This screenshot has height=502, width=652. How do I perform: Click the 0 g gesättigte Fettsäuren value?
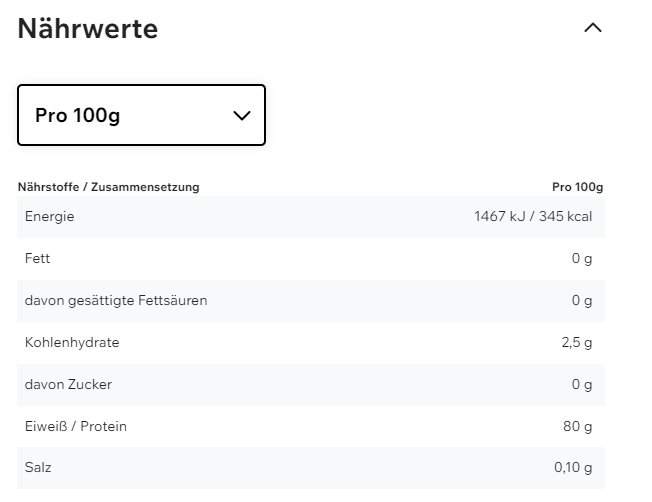coord(582,301)
